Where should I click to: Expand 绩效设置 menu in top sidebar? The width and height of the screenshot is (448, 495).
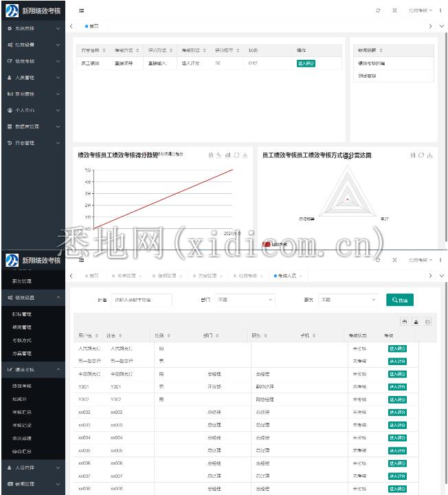[33, 45]
